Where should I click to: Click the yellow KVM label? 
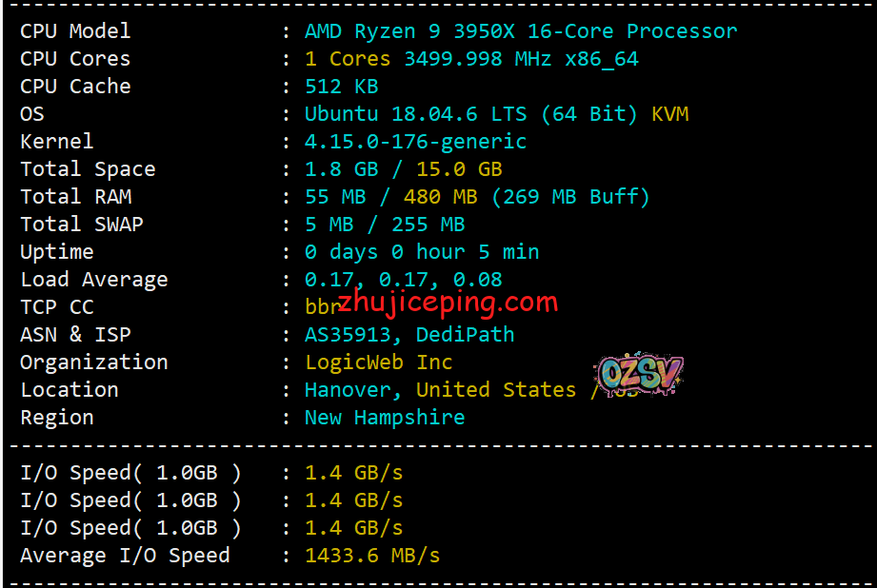670,114
